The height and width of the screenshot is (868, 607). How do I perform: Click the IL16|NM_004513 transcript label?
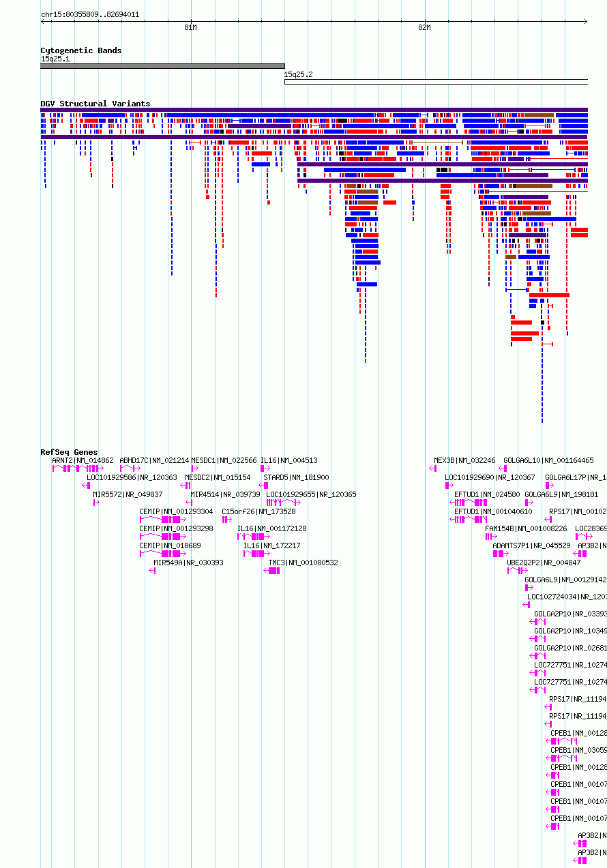289,460
